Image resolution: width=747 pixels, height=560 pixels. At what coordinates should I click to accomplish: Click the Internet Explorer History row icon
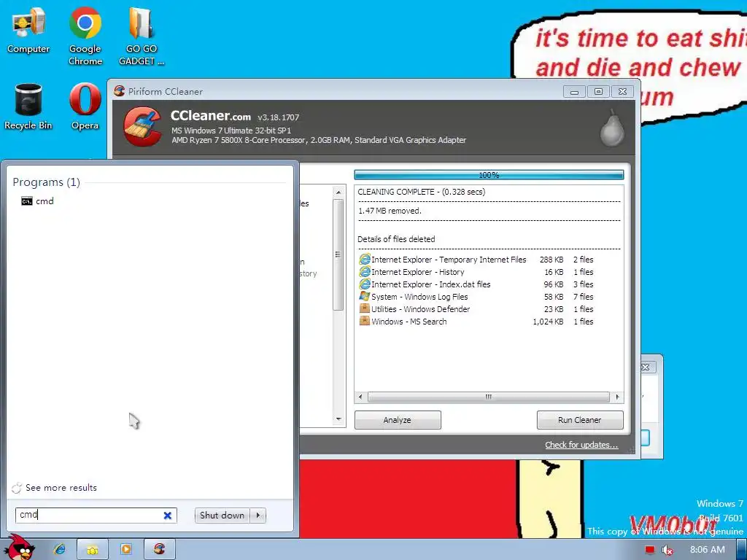click(x=365, y=271)
